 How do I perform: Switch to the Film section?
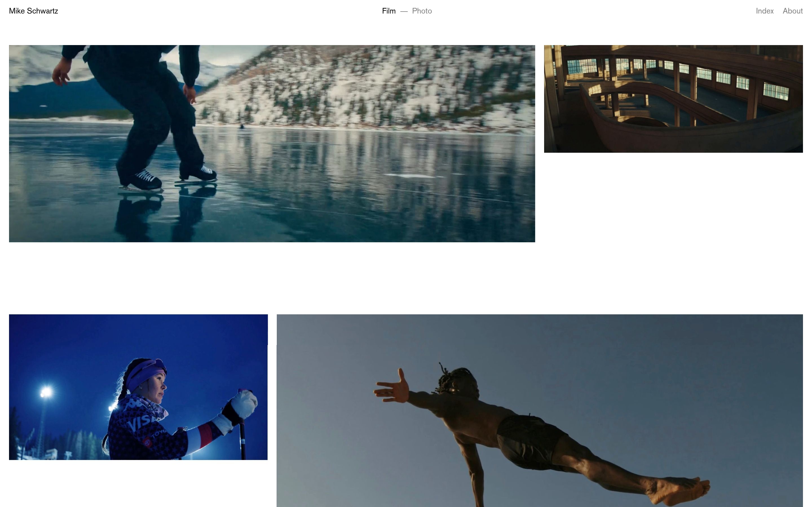click(389, 11)
